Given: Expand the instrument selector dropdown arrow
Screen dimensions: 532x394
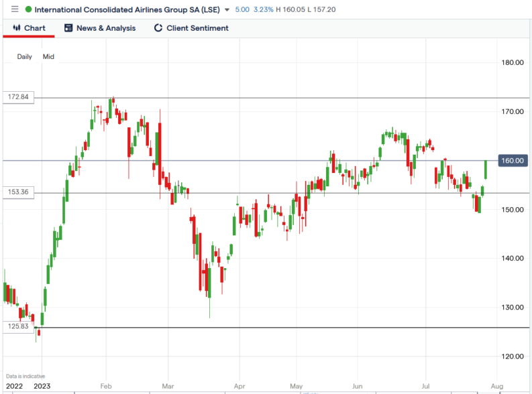Looking at the screenshot, I should (x=227, y=10).
